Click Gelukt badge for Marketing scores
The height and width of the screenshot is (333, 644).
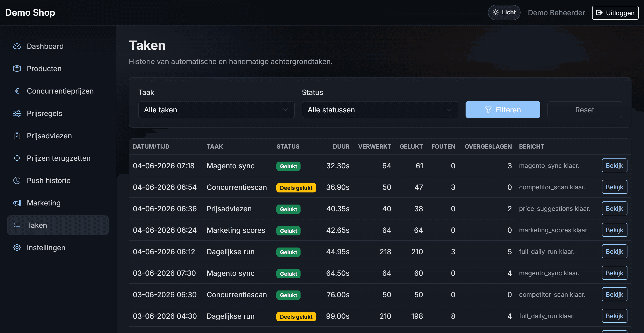coord(288,231)
